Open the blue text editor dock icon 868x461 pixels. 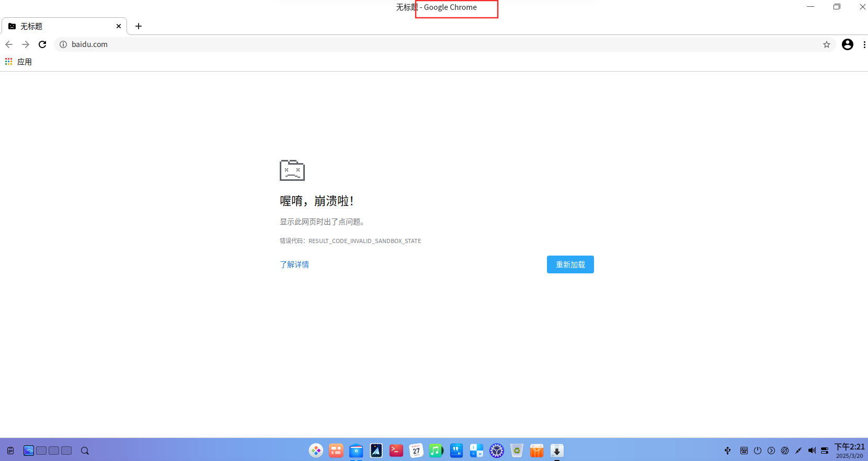(x=456, y=451)
